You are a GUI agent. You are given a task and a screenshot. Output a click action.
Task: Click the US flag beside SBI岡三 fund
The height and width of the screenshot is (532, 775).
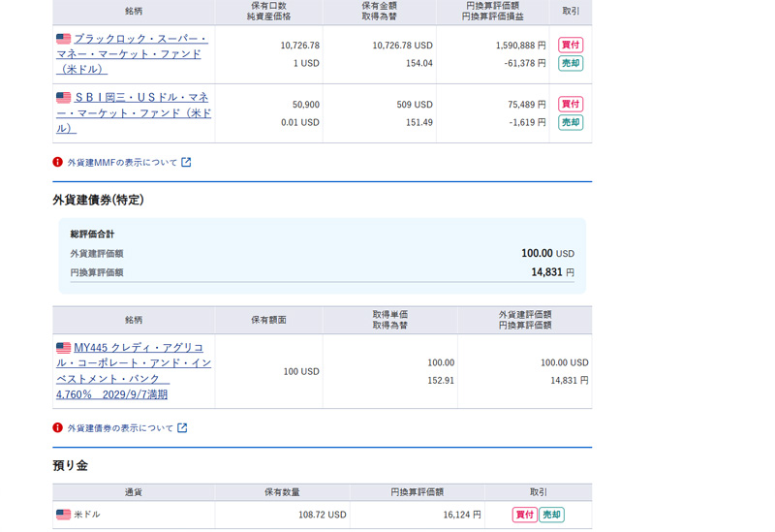click(x=63, y=98)
